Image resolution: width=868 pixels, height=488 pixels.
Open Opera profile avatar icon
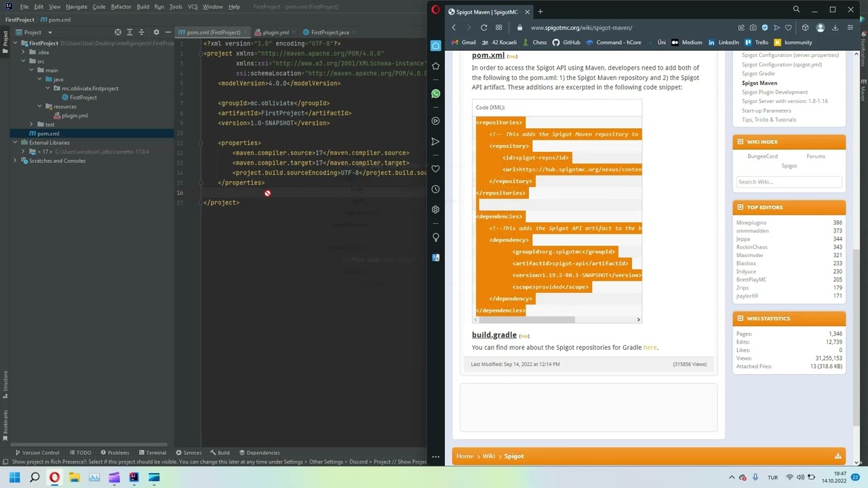pyautogui.click(x=820, y=28)
